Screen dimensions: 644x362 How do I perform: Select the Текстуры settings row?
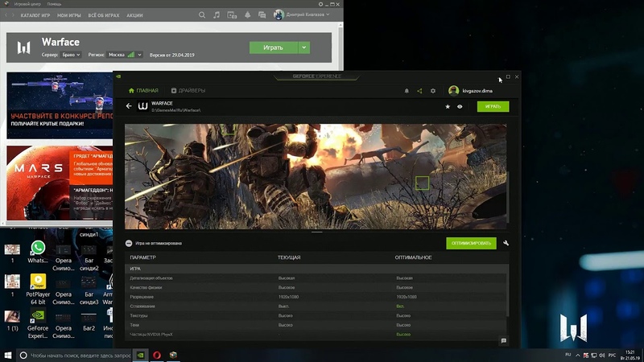[x=316, y=315]
